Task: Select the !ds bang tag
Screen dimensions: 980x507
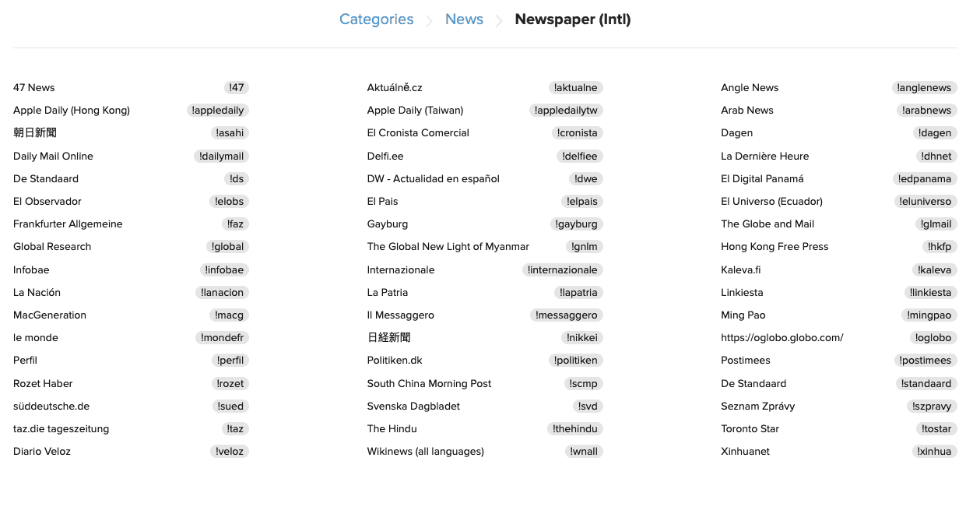Action: click(237, 179)
